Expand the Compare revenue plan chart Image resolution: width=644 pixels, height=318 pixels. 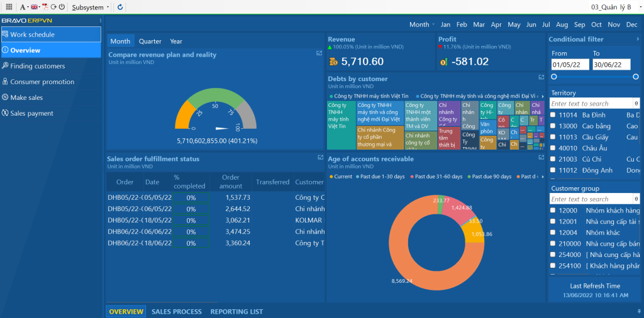pos(319,53)
